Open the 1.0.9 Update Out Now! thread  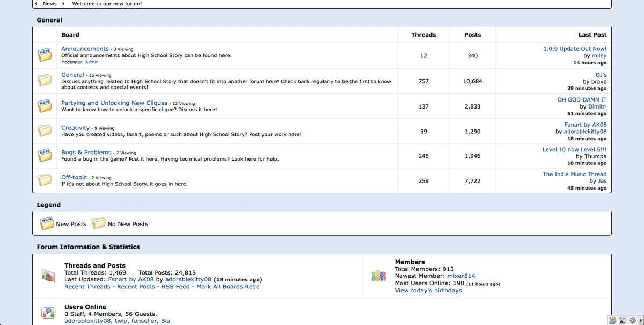[x=574, y=48]
